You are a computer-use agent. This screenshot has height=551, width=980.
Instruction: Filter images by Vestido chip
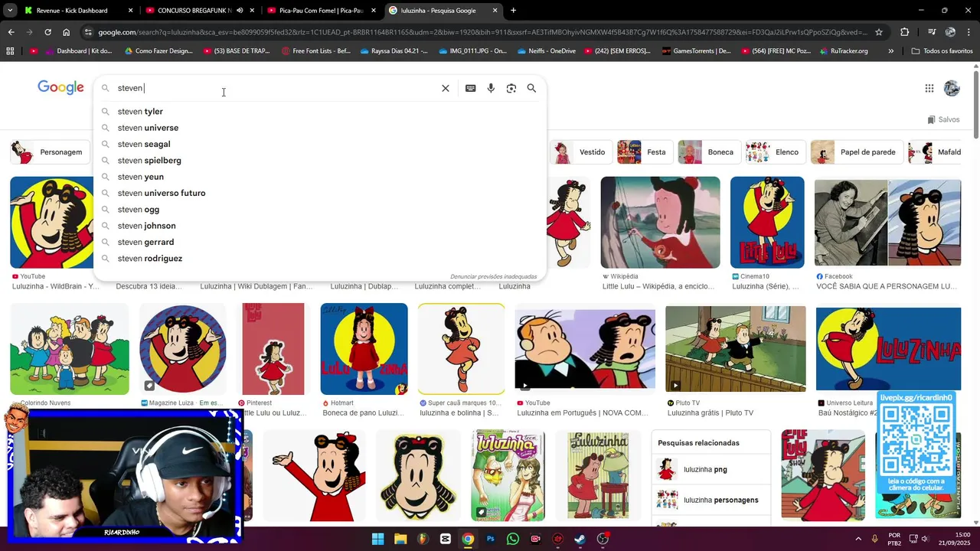pyautogui.click(x=582, y=152)
